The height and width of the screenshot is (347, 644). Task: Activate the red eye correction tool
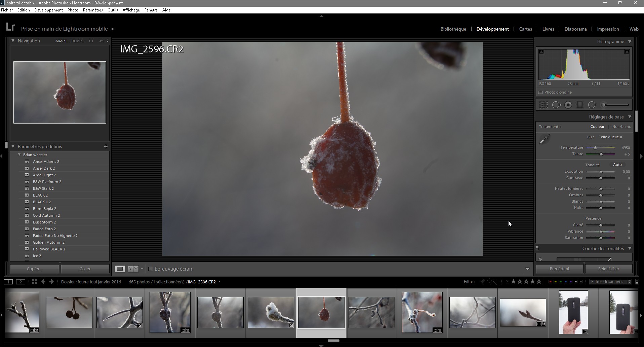tap(568, 105)
